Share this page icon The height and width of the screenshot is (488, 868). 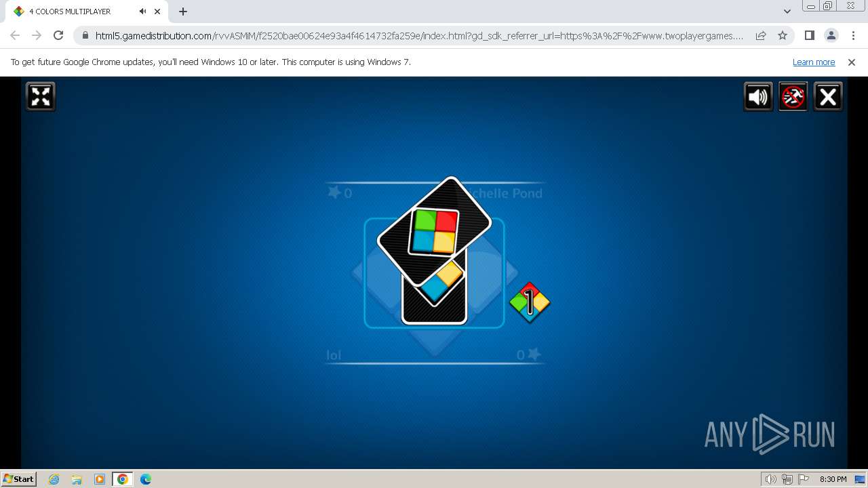(x=761, y=36)
